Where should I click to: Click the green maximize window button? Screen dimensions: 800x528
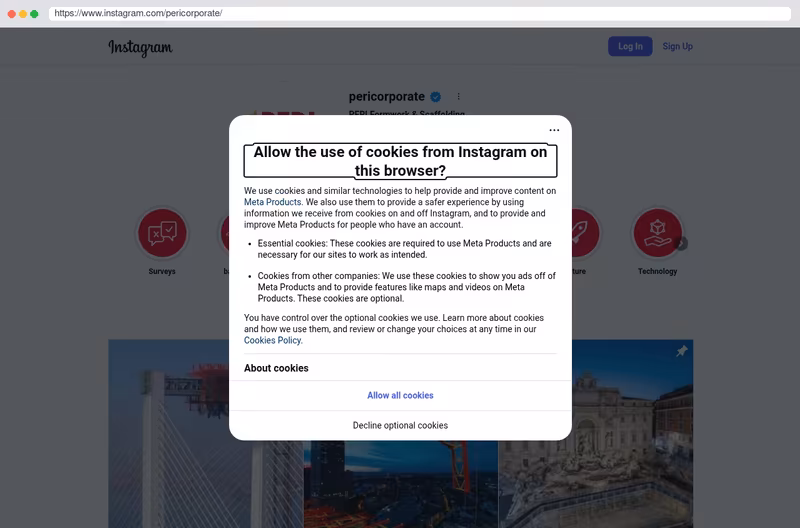(x=34, y=14)
